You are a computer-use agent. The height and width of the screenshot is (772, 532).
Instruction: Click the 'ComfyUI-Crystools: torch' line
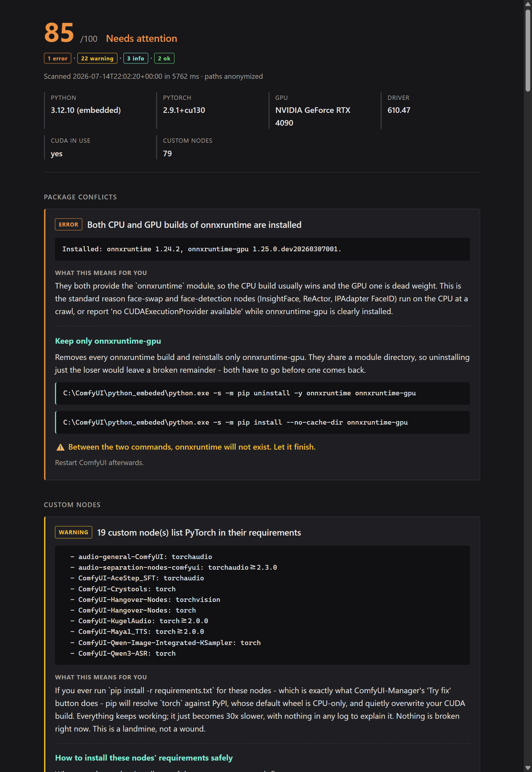pyautogui.click(x=123, y=589)
